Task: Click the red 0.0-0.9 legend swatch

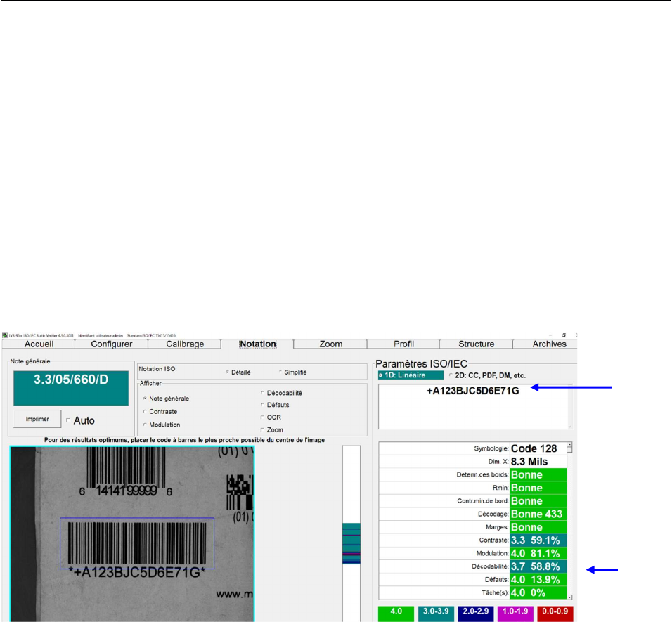Action: tap(555, 614)
